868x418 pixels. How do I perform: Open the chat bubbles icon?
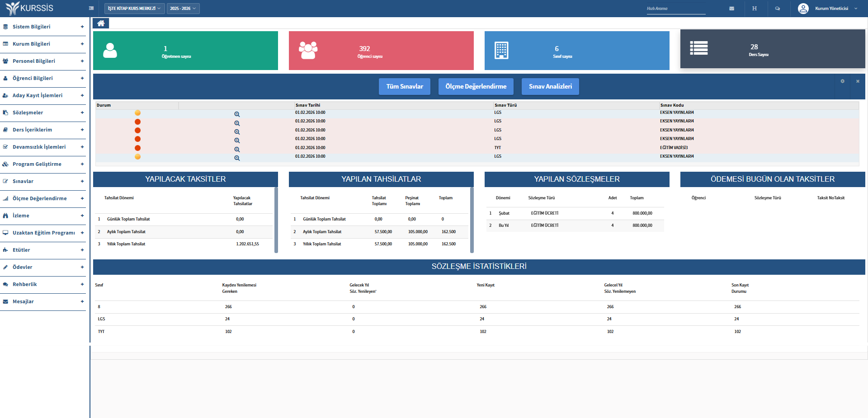778,9
